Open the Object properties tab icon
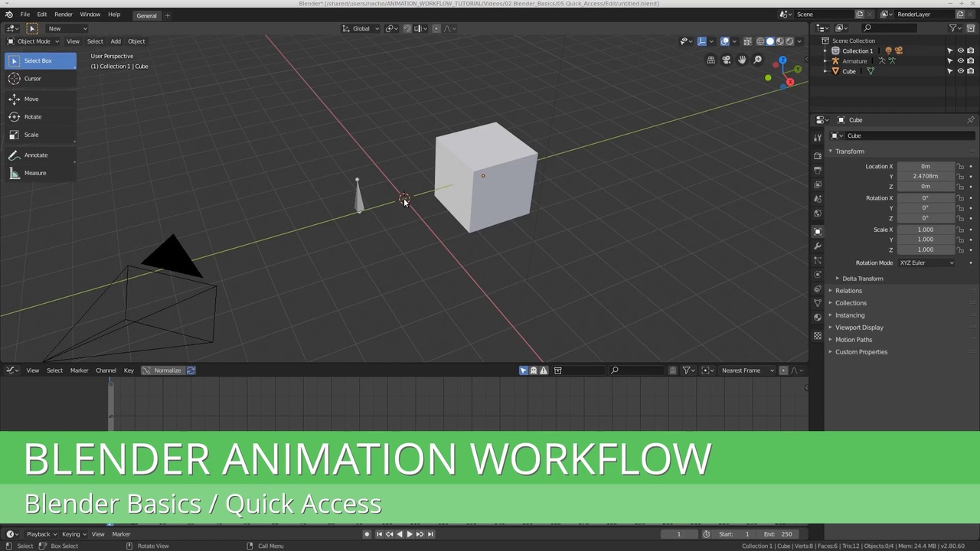The height and width of the screenshot is (551, 980). pyautogui.click(x=818, y=231)
